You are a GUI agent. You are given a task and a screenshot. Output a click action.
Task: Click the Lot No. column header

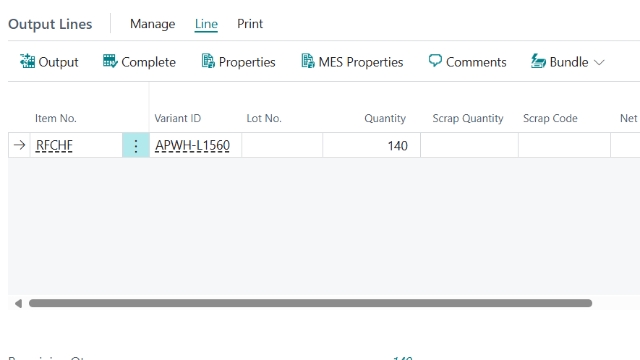(264, 118)
